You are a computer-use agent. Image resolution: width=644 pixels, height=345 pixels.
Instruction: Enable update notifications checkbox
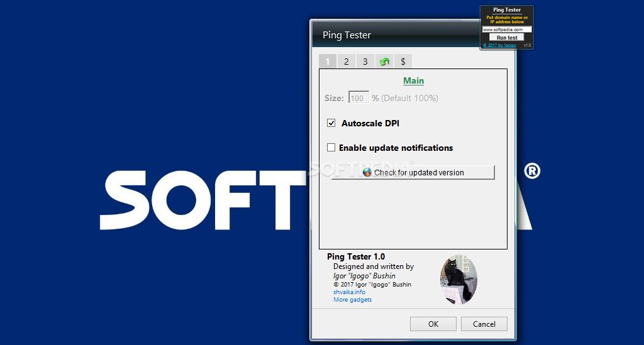tap(331, 147)
